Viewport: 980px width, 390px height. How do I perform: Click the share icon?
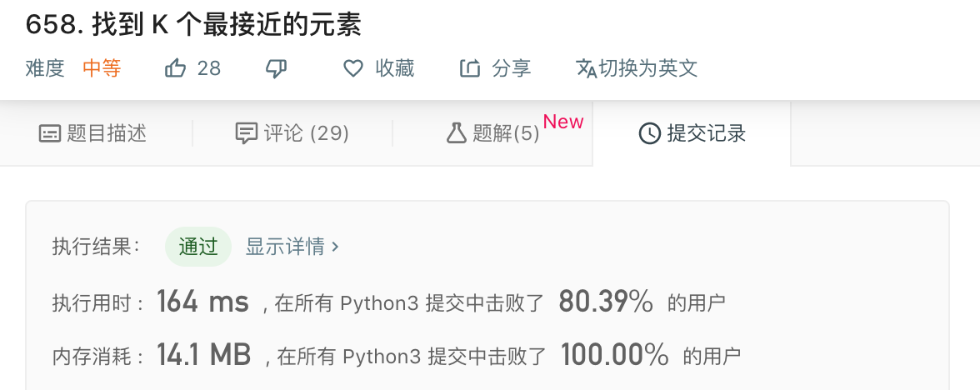(470, 68)
